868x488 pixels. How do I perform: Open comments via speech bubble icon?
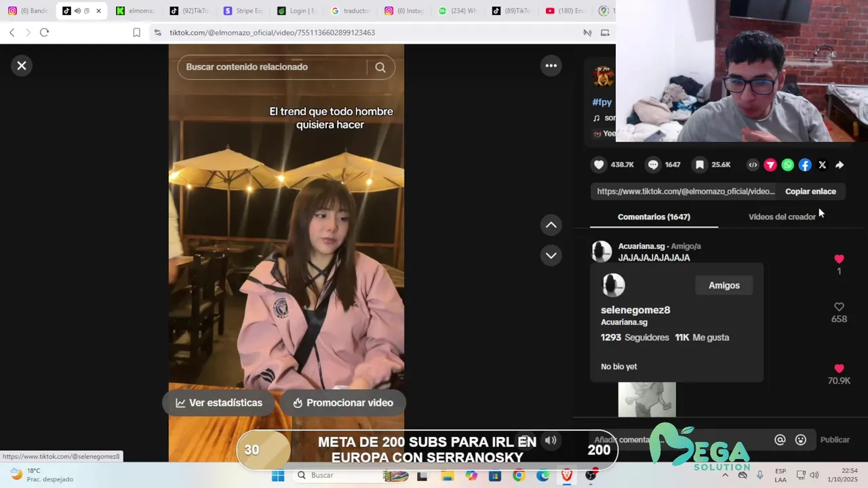click(653, 165)
